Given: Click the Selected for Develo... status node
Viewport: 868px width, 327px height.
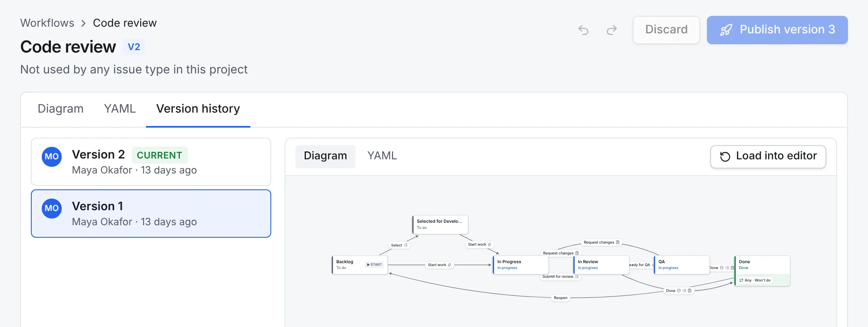Looking at the screenshot, I should (440, 224).
